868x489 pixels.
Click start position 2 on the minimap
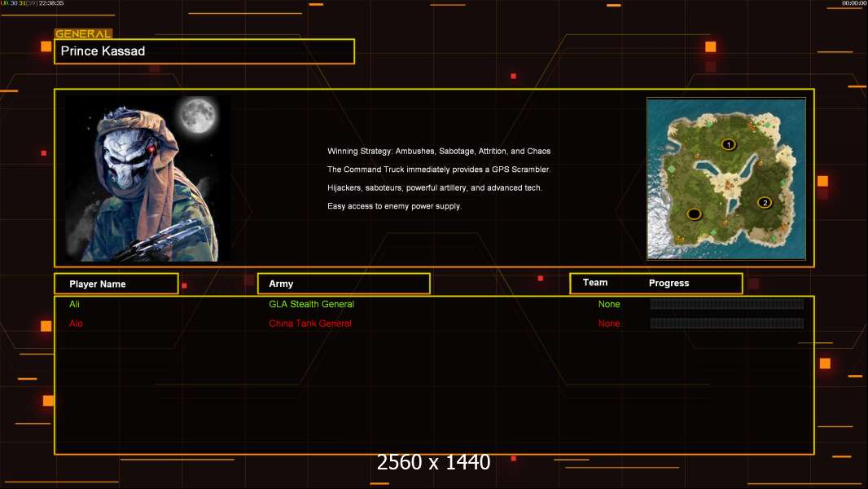click(765, 202)
